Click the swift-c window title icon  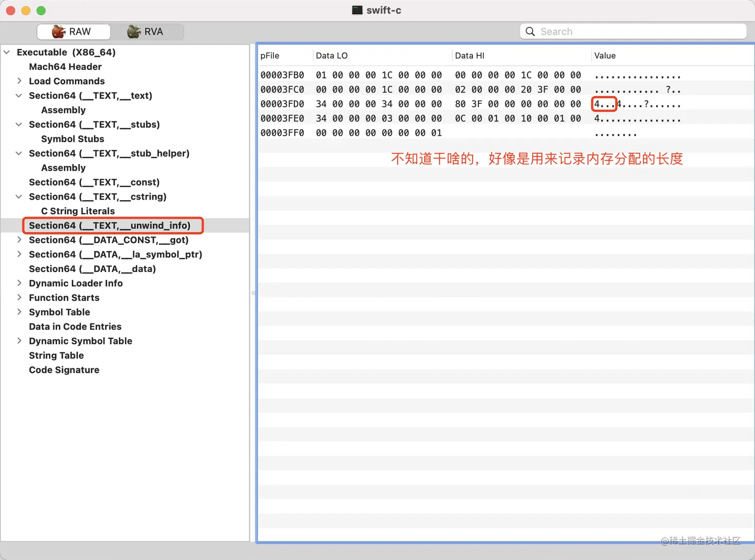click(x=357, y=10)
